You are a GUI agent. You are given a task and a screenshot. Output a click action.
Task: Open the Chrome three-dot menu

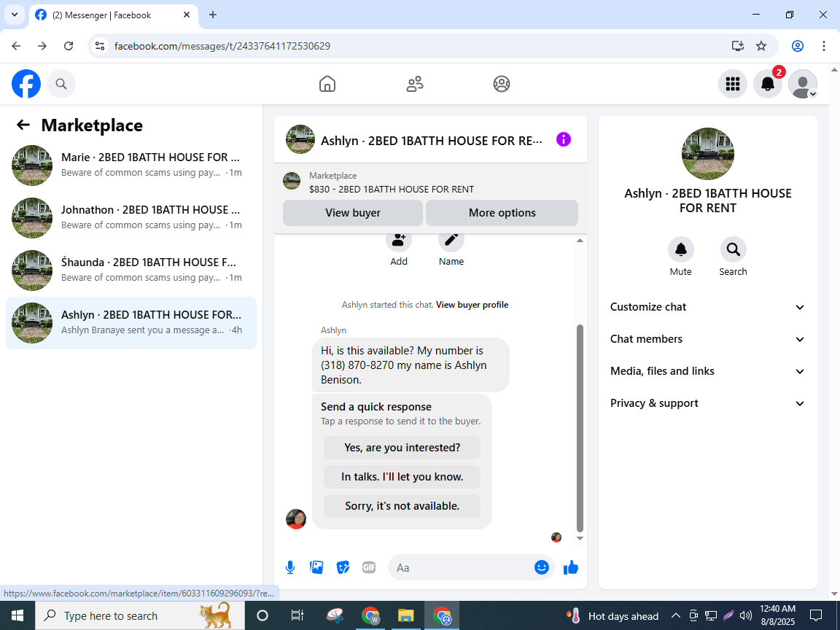click(823, 46)
